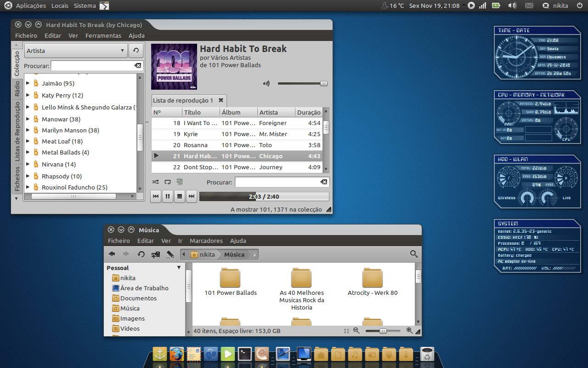The image size is (588, 368).
Task: Open the Aplicações menu in top panel
Action: pyautogui.click(x=31, y=6)
